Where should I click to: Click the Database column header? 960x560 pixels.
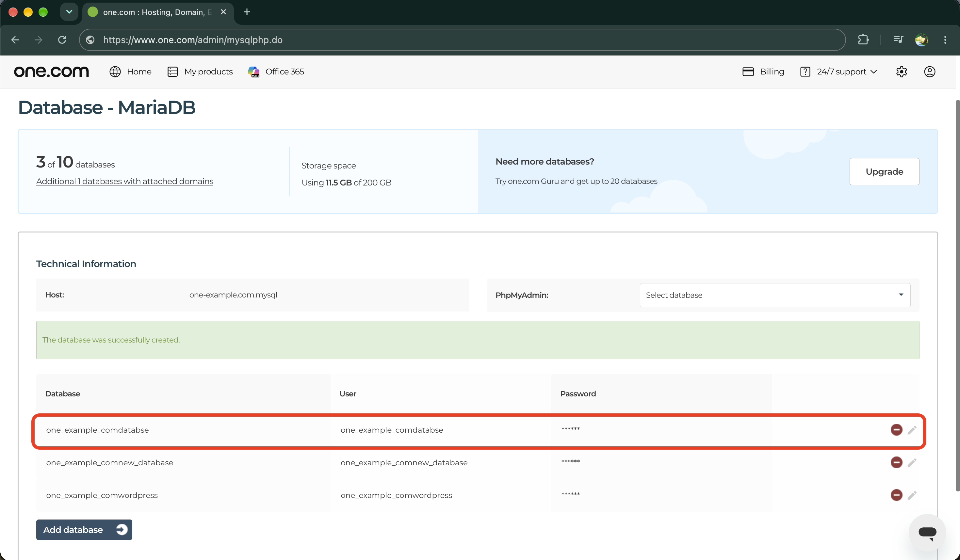coord(62,394)
